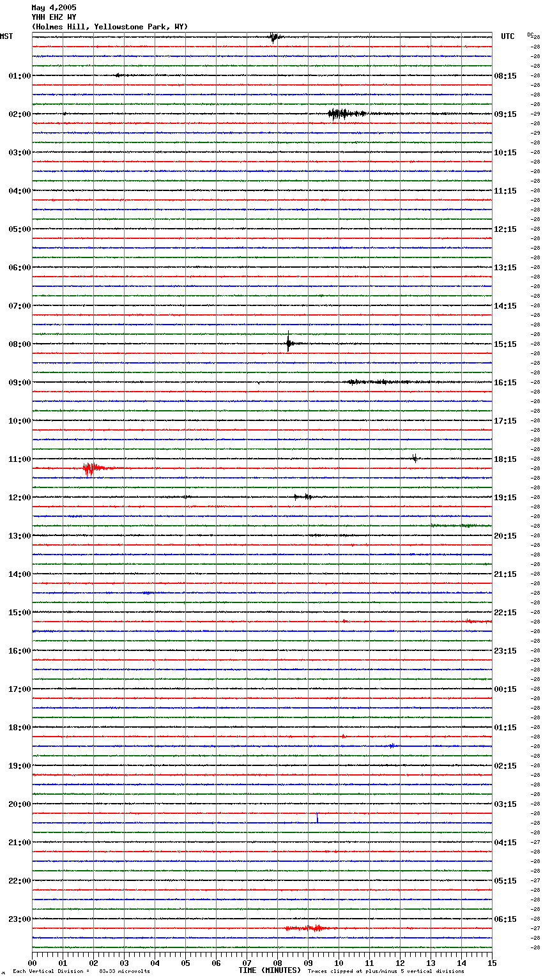
Task: Click the '05' tick on the minutes axis
Action: point(185,963)
